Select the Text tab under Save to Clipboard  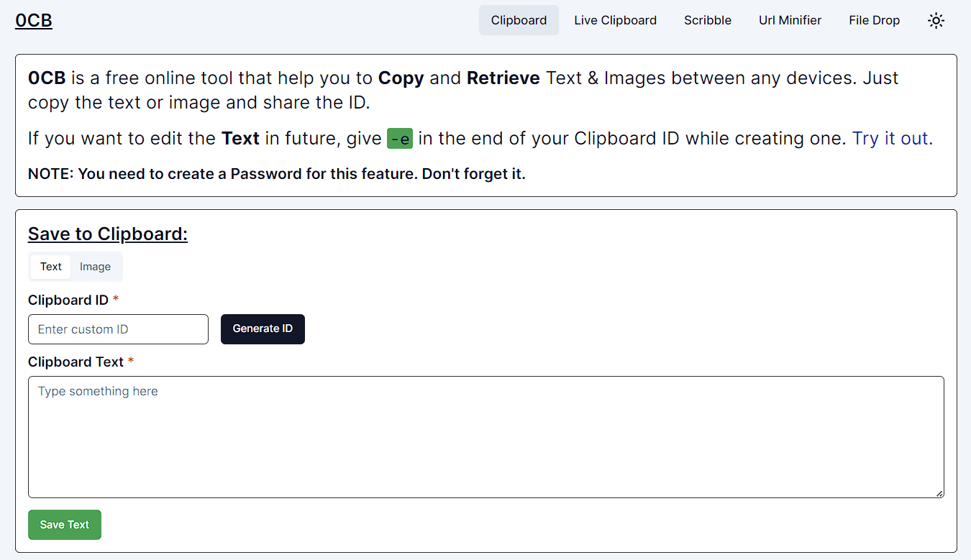pos(51,267)
